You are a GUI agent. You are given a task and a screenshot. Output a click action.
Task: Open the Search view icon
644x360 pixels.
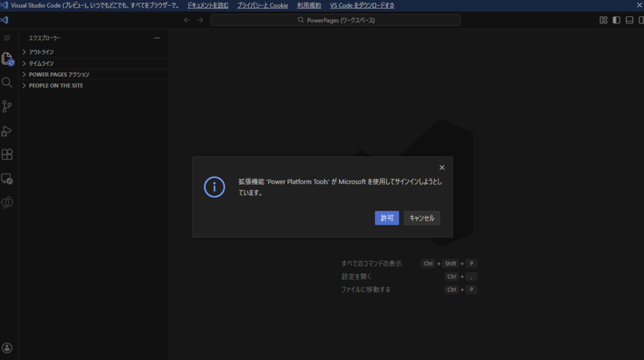click(7, 82)
